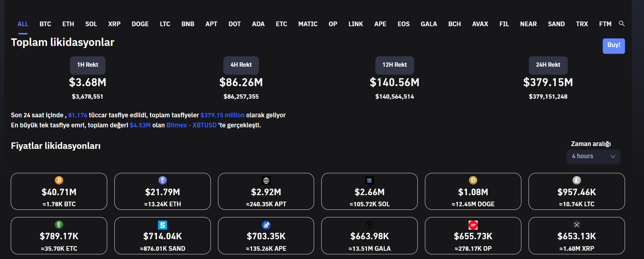This screenshot has height=259, width=644.
Task: Switch to the BTC tab
Action: 45,24
